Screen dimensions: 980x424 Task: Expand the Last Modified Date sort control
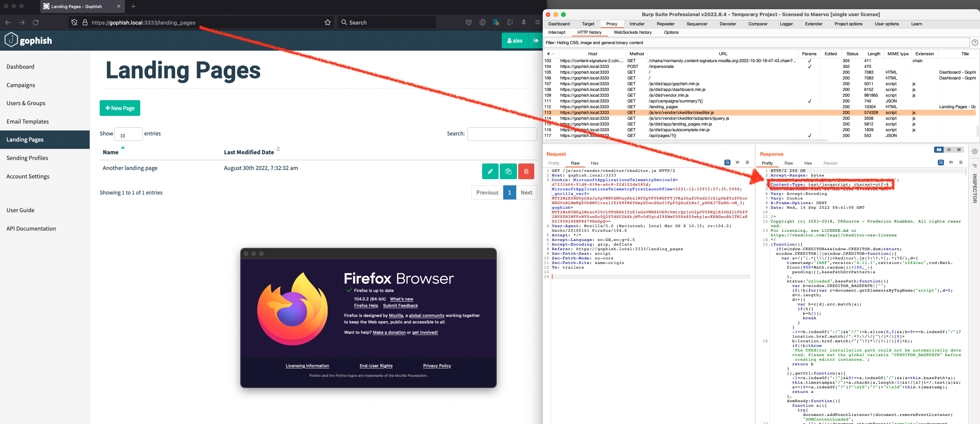coord(278,150)
